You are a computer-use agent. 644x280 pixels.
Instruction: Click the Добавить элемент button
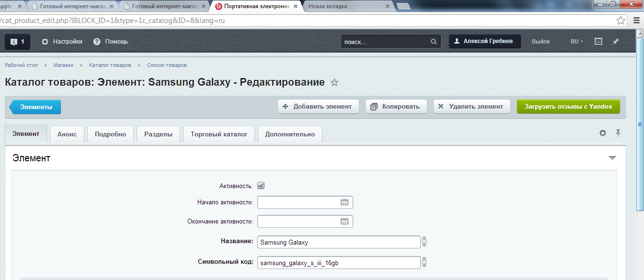pos(318,106)
